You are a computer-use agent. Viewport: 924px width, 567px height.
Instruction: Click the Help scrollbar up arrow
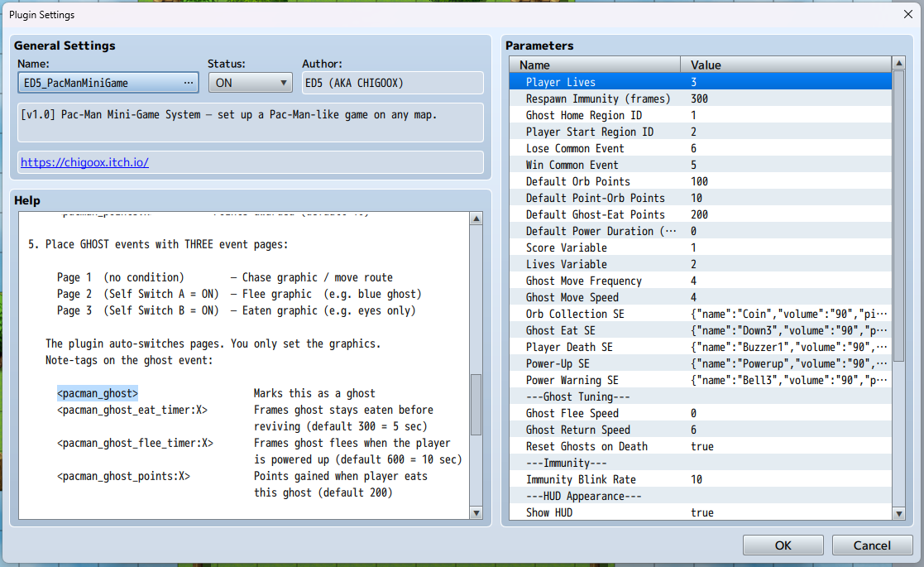[476, 219]
